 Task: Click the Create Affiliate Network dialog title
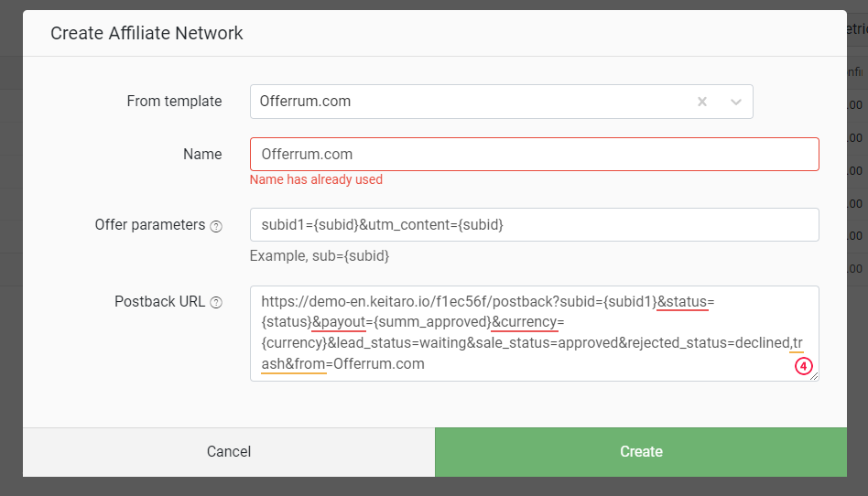146,33
